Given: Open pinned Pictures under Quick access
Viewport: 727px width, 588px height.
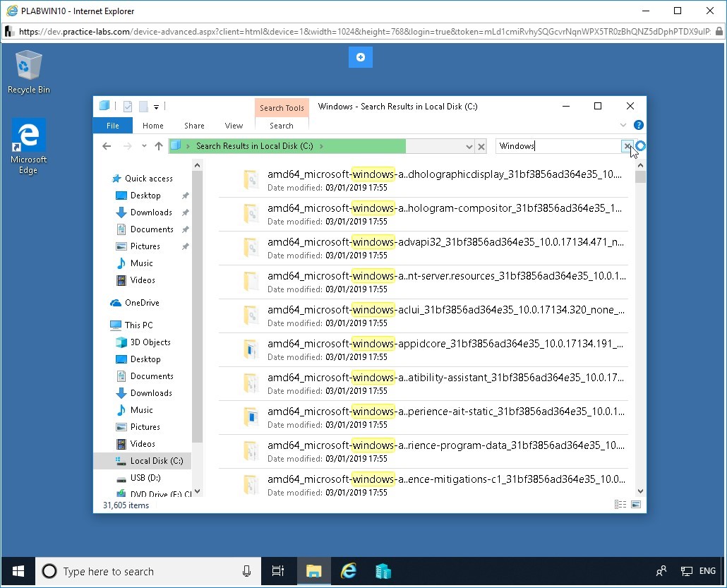Looking at the screenshot, I should coord(145,246).
